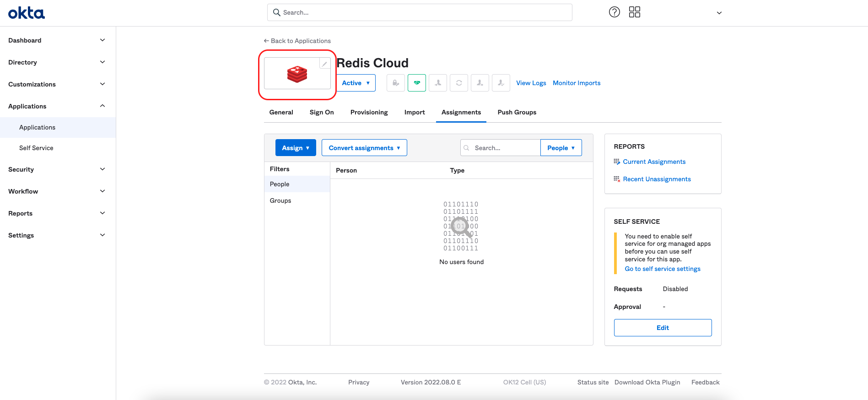Open the People search type dropdown
This screenshot has width=868, height=400.
[561, 148]
